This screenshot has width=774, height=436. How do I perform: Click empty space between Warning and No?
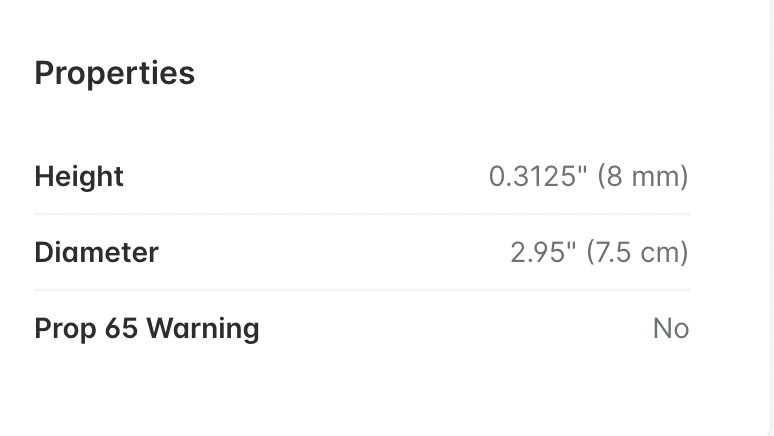(456, 328)
